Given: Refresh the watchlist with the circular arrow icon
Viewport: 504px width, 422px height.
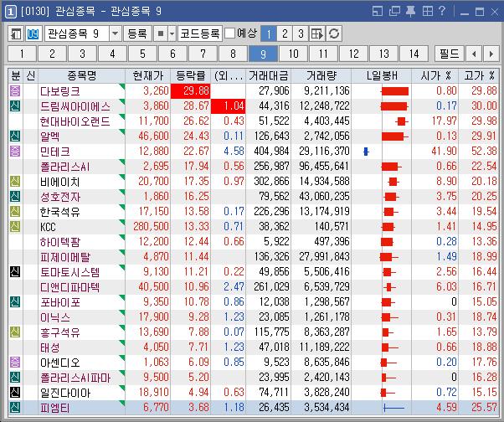Looking at the screenshot, I should pyautogui.click(x=334, y=33).
